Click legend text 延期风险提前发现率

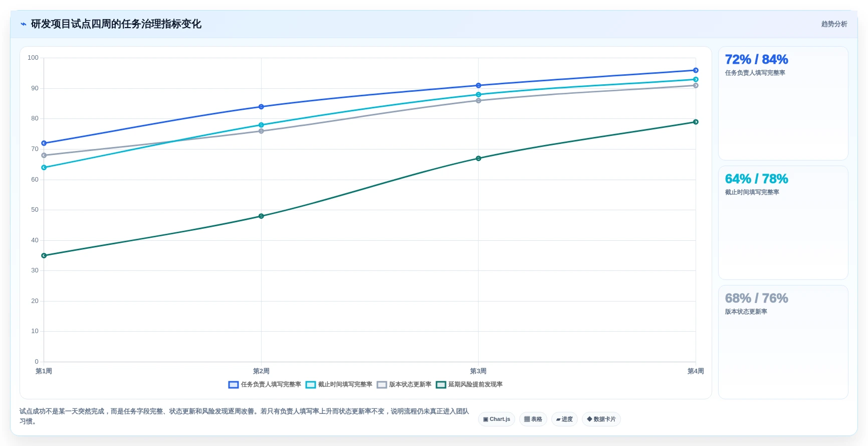point(475,385)
